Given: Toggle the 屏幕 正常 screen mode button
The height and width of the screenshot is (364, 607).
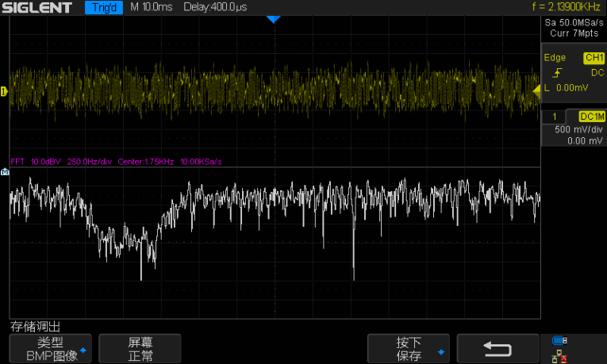Looking at the screenshot, I should point(140,349).
